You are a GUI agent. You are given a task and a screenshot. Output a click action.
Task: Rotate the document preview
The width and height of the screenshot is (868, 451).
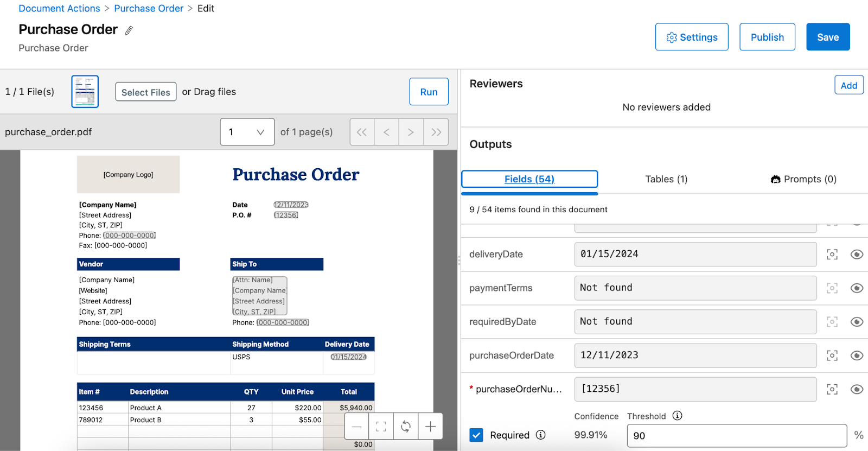(x=406, y=427)
